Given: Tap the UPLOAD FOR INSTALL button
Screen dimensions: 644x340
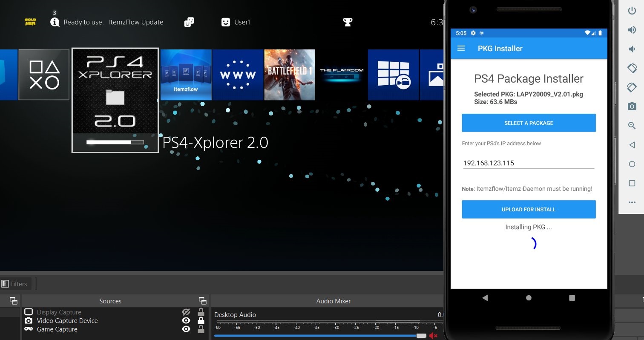Looking at the screenshot, I should pyautogui.click(x=529, y=210).
